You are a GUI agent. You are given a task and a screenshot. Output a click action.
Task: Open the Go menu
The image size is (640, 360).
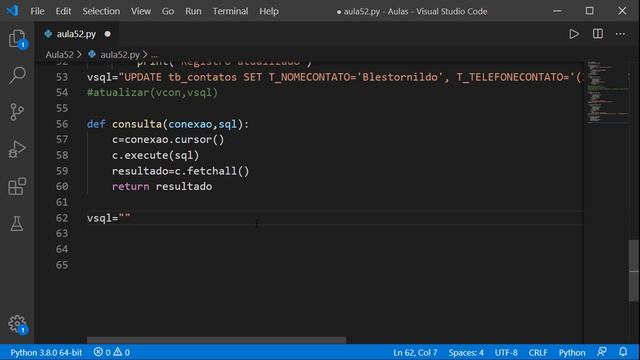coord(168,11)
